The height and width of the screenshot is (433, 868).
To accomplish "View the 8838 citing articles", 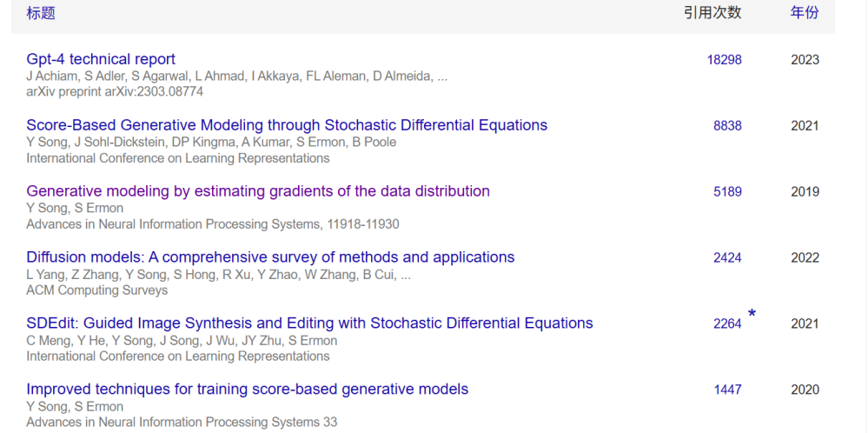I will coord(727,126).
